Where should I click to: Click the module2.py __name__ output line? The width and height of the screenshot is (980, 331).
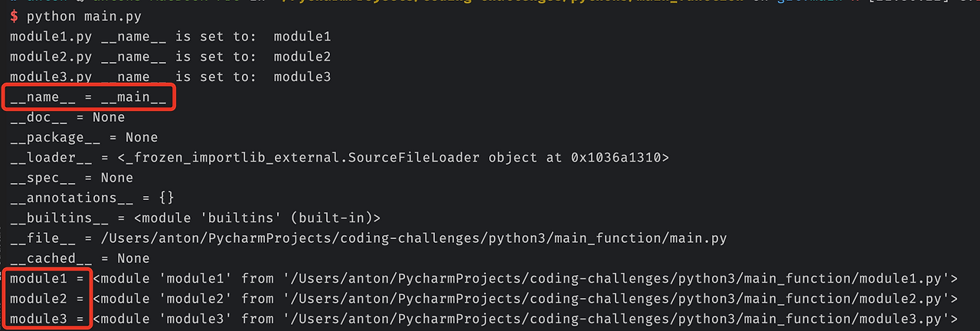coord(170,57)
